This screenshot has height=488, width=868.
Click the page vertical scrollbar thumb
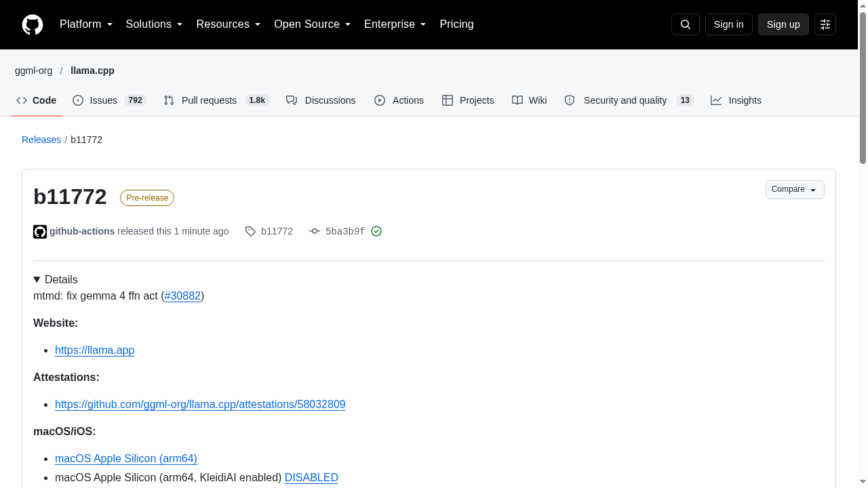tap(863, 88)
